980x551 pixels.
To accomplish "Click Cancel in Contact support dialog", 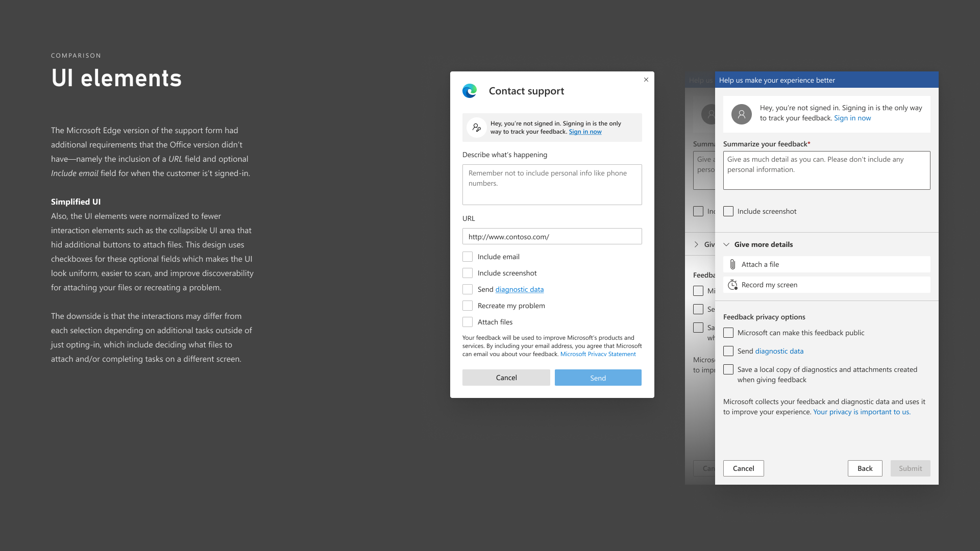I will coord(506,378).
